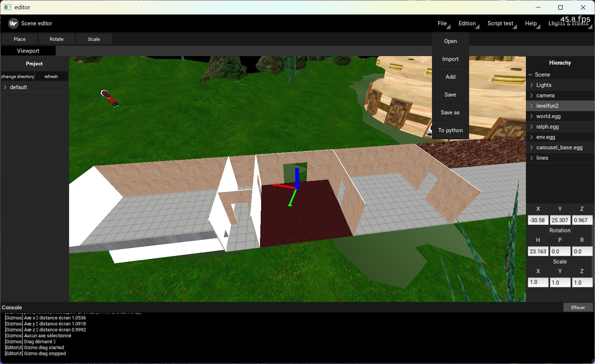
Task: Click the editor window title icon
Action: pos(7,7)
